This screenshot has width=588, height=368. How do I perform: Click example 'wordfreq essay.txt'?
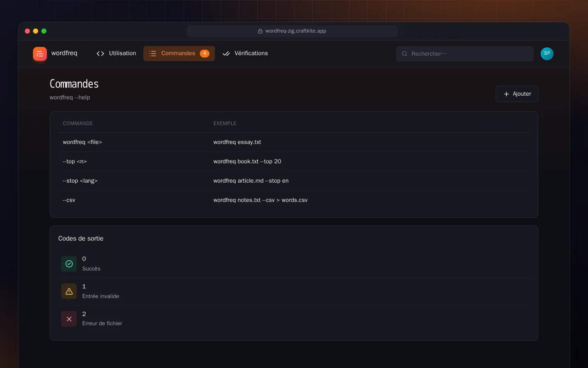coord(237,142)
